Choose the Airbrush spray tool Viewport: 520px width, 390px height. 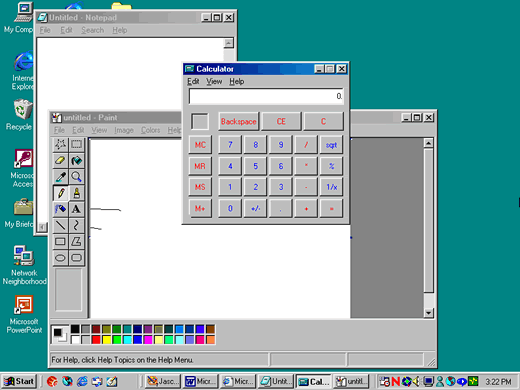pos(60,209)
